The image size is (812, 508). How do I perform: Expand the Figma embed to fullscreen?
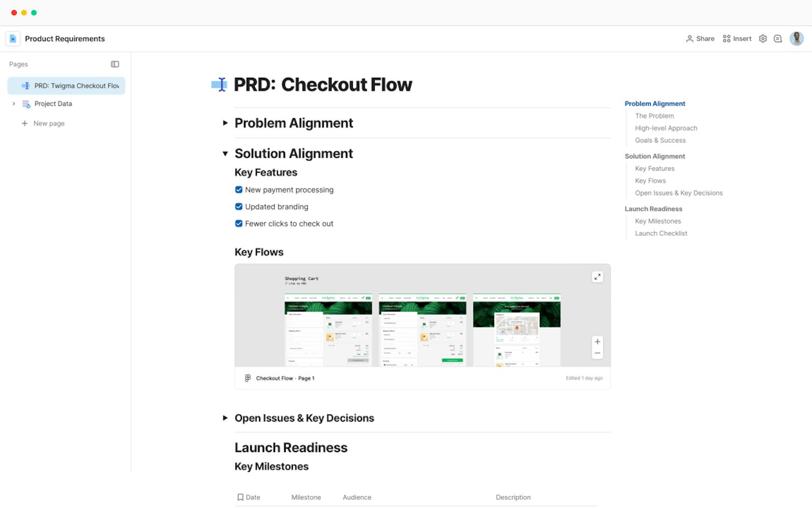(x=597, y=277)
